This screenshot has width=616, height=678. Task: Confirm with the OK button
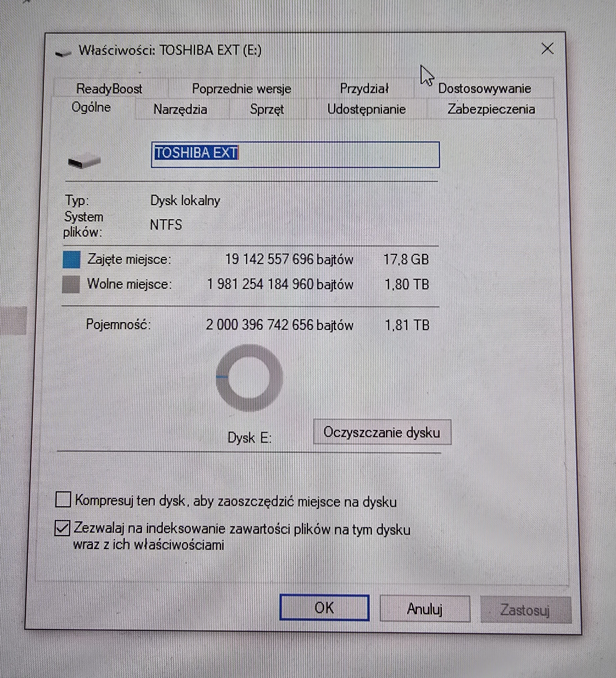324,608
